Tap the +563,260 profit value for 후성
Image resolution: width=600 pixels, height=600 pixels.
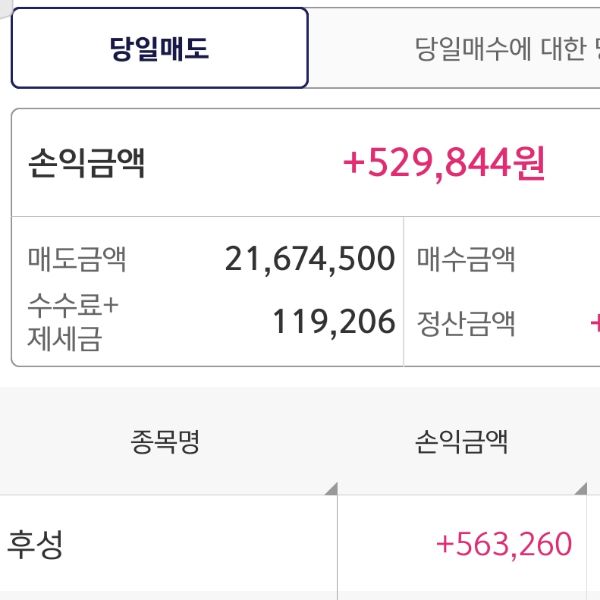[x=504, y=545]
